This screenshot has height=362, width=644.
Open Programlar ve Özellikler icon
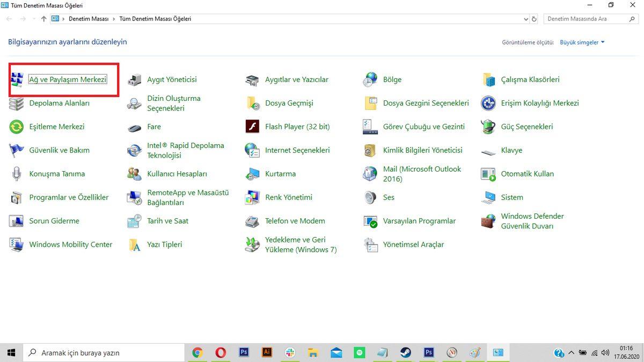(17, 198)
